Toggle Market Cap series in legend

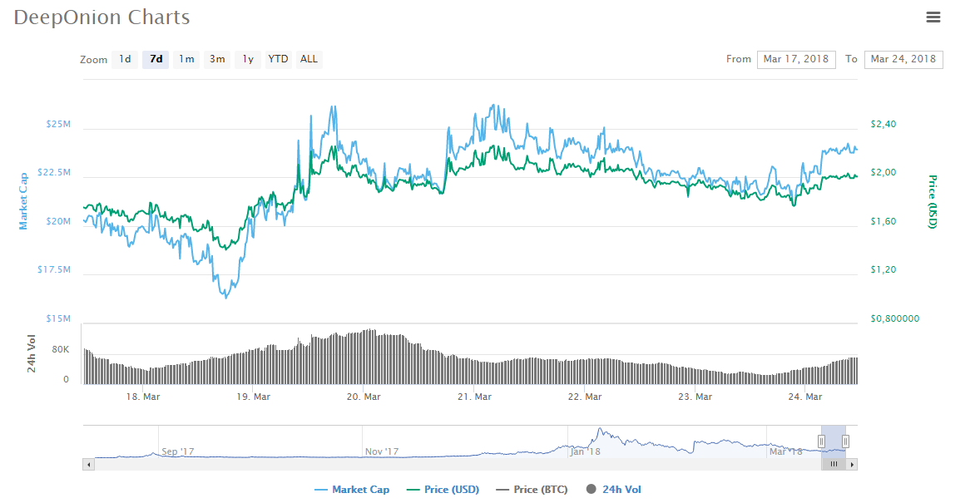point(353,490)
